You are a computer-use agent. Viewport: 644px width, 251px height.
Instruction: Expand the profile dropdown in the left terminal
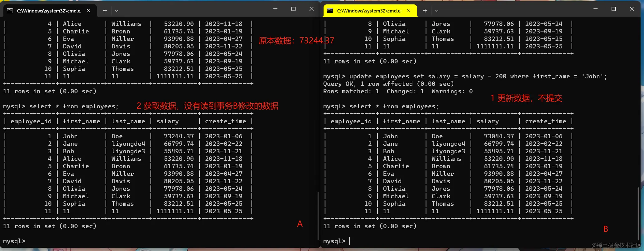[x=117, y=11]
